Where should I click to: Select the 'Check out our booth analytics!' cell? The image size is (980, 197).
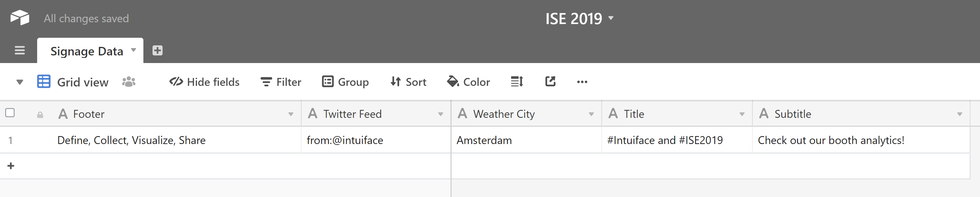861,140
